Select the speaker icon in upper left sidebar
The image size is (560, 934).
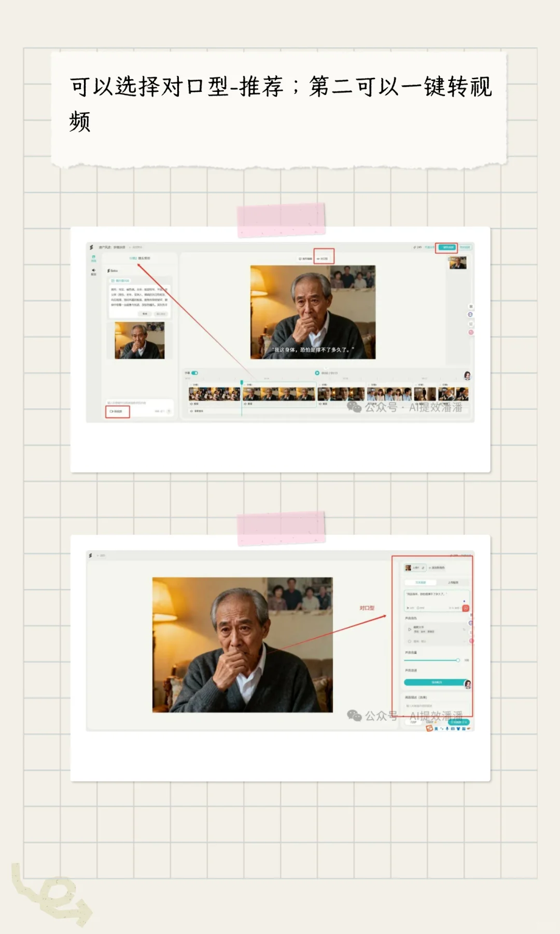pos(93,272)
